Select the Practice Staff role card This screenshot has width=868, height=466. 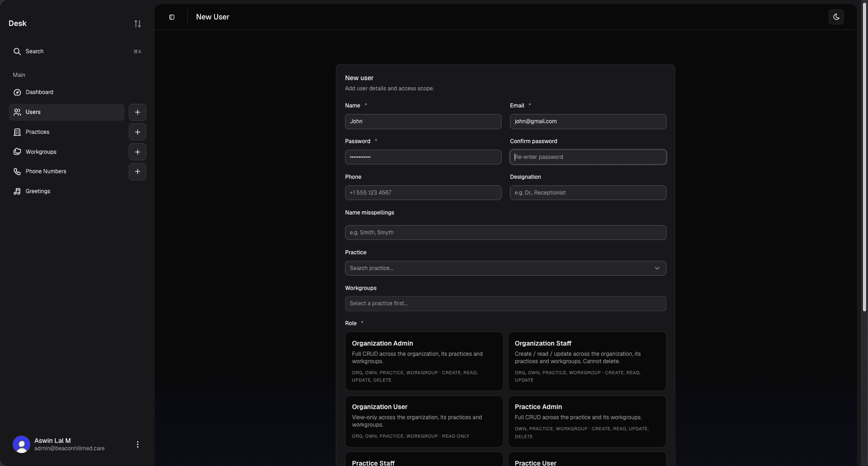point(424,460)
